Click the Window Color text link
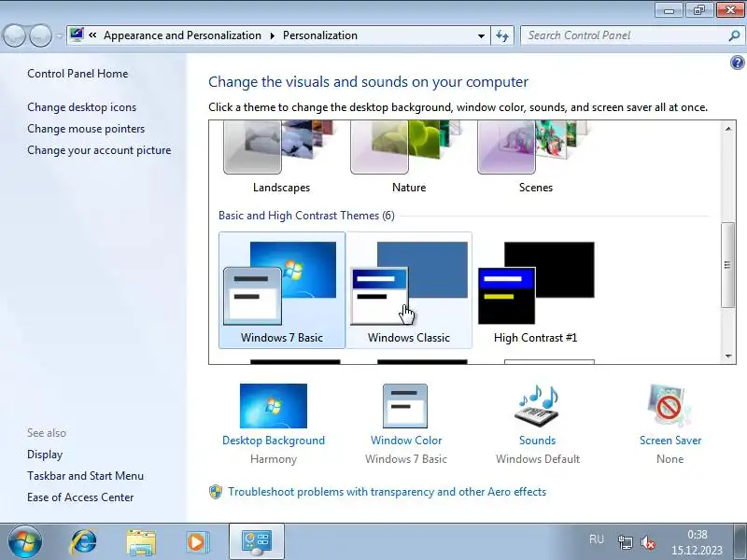This screenshot has height=560, width=747. [406, 441]
